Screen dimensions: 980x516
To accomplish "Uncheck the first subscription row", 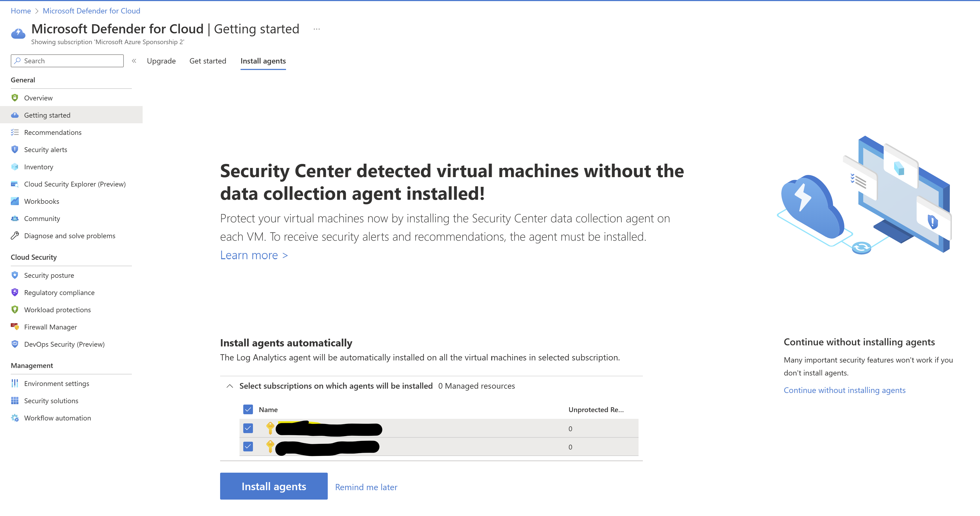I will [248, 428].
